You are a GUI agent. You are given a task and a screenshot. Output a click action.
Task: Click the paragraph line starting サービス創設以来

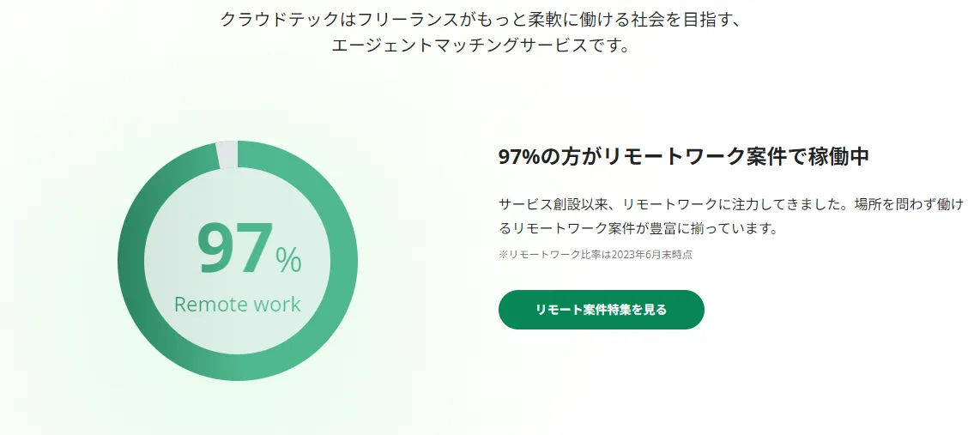731,204
